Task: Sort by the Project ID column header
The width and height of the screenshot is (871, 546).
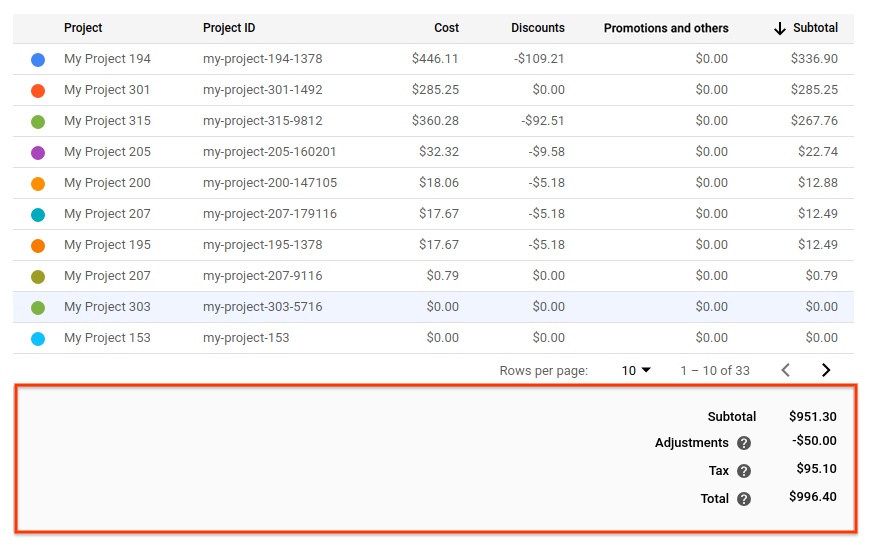Action: [229, 28]
